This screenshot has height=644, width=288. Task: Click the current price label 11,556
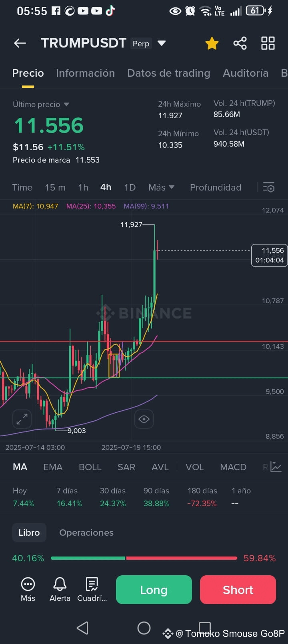tap(270, 255)
